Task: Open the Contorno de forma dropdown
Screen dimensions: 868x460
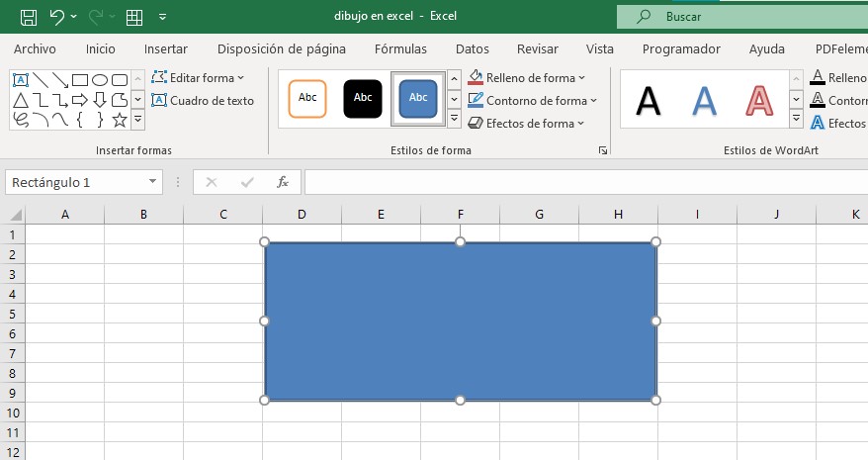Action: [x=532, y=101]
